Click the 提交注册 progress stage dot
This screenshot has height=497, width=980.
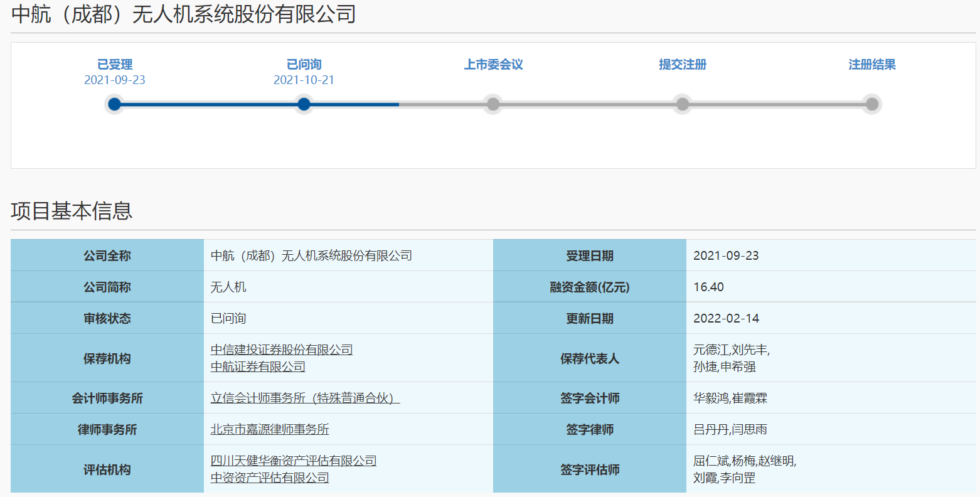pyautogui.click(x=683, y=104)
